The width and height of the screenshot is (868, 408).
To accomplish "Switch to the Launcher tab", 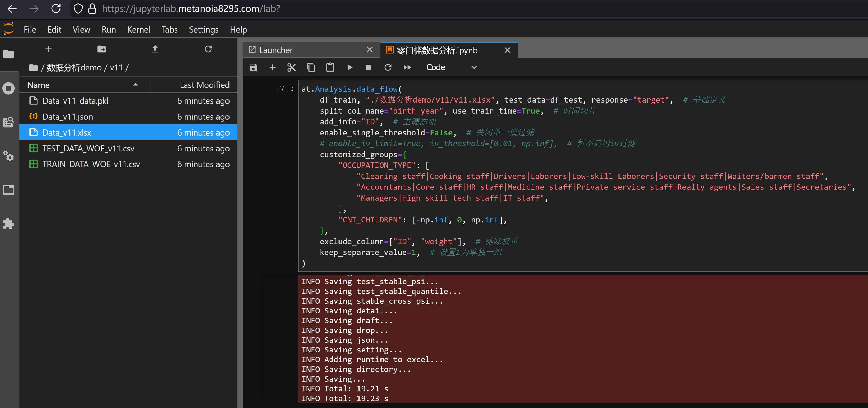I will (276, 50).
